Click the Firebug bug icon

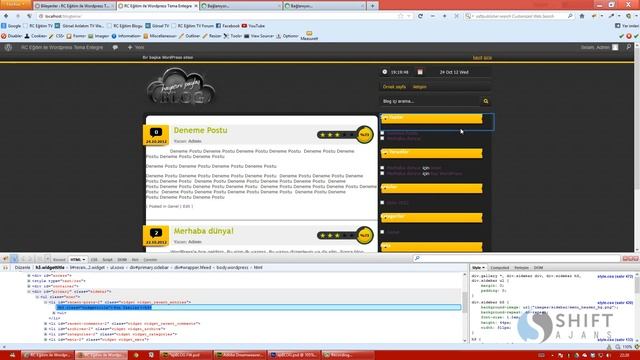tap(5, 259)
